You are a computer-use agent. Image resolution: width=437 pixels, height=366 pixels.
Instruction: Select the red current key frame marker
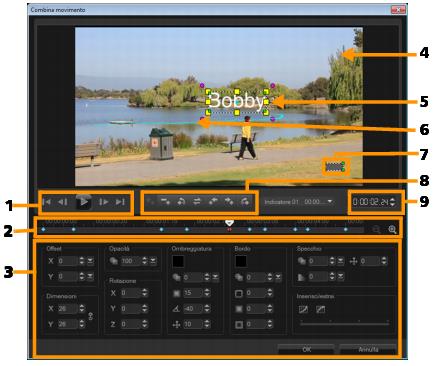[229, 229]
